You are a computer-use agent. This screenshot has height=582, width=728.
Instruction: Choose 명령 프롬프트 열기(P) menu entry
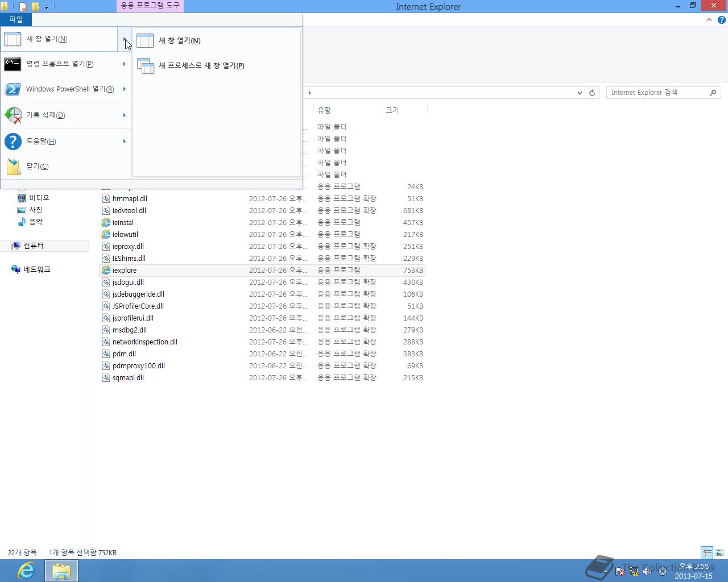pyautogui.click(x=60, y=64)
